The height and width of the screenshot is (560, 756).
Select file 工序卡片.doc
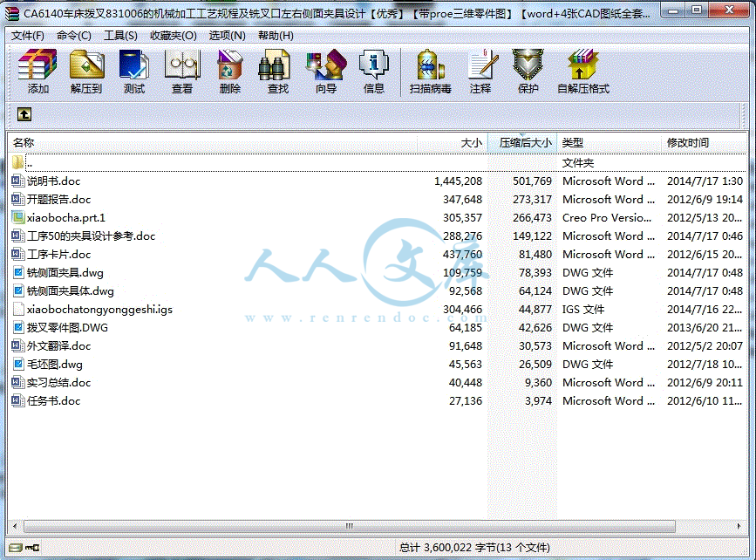point(58,254)
